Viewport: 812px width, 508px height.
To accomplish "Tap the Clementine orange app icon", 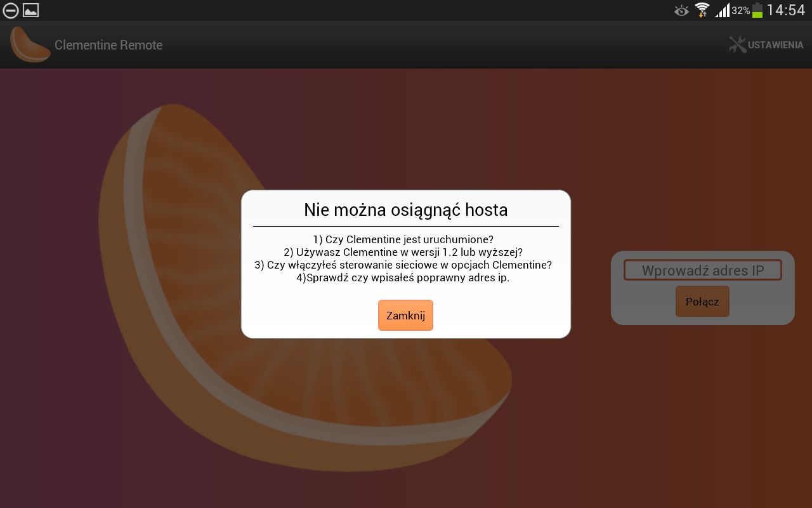I will [x=30, y=44].
